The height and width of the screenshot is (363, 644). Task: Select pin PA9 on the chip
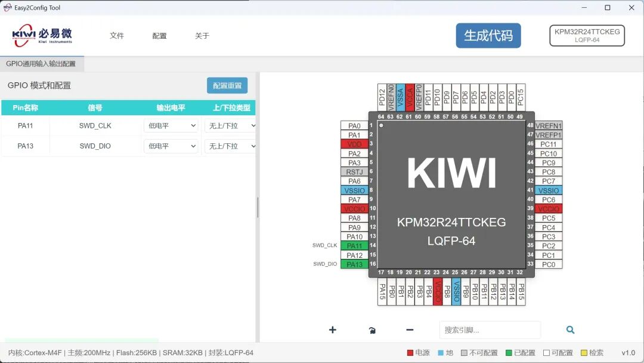pyautogui.click(x=354, y=227)
